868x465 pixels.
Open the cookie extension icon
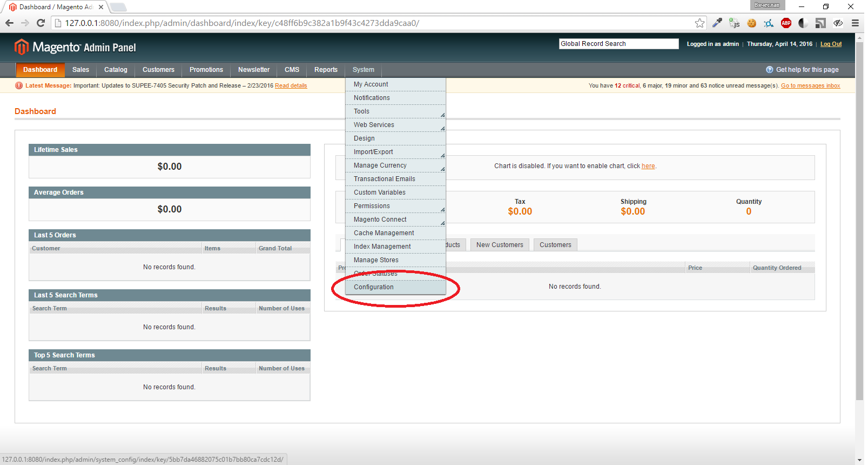click(751, 23)
